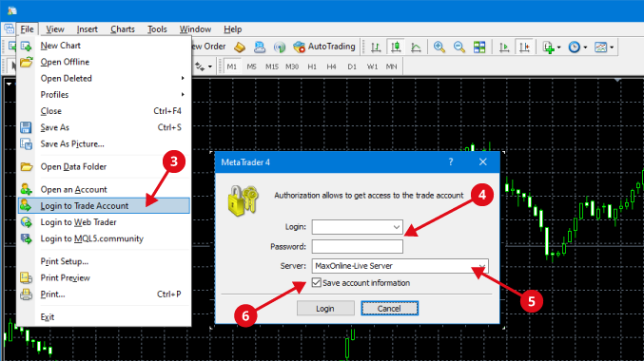Select the M5 timeframe button
The width and height of the screenshot is (644, 361).
251,66
